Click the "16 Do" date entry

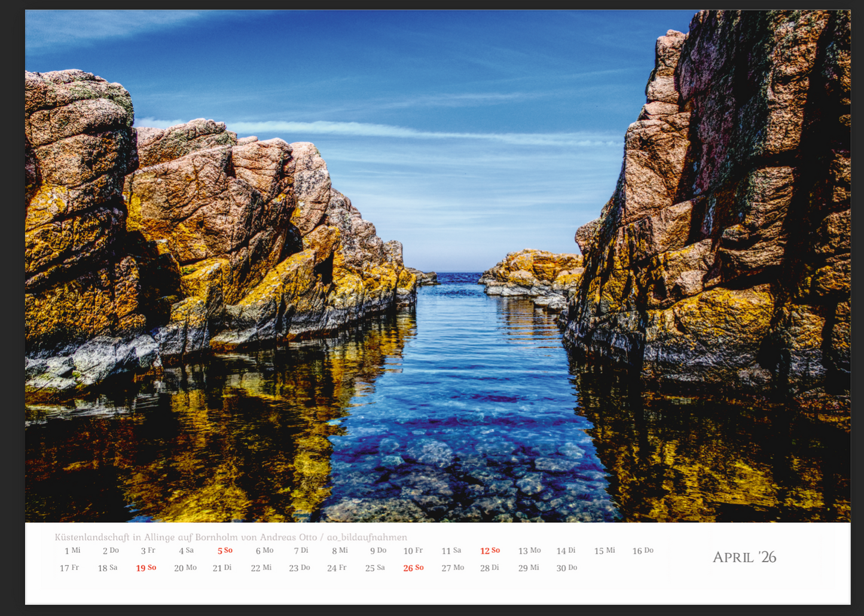click(643, 551)
